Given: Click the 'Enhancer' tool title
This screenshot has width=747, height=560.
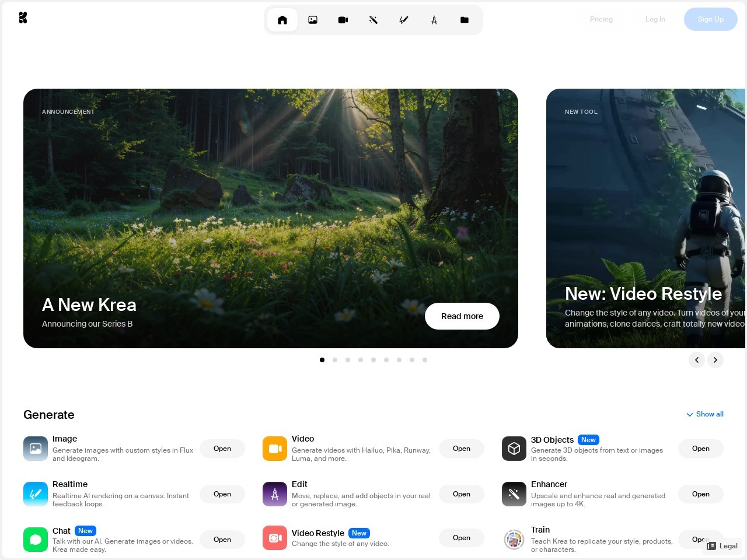Looking at the screenshot, I should click(x=549, y=484).
